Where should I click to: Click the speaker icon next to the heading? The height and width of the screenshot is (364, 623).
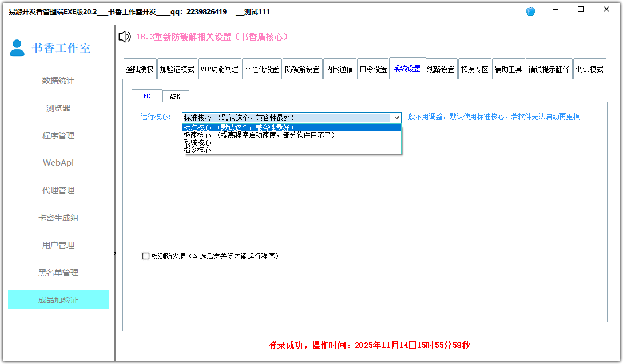[x=123, y=37]
